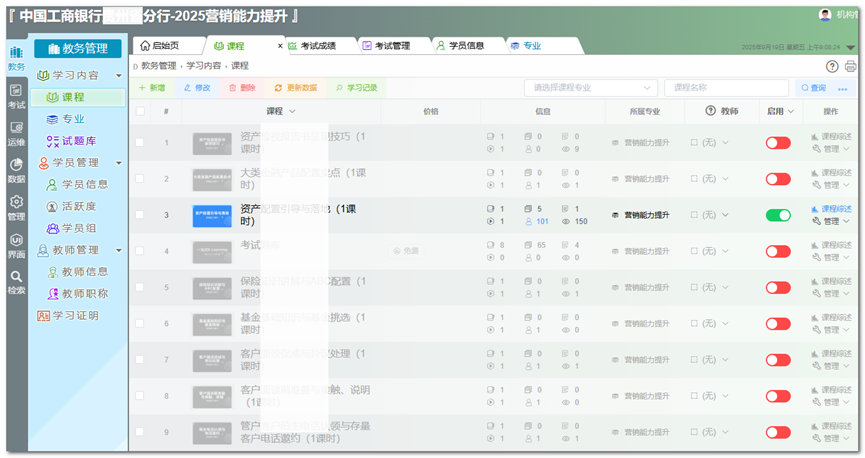Viewport: 865px width, 458px height.
Task: Click the question-mark icon beside 教师 header
Action: 711,111
